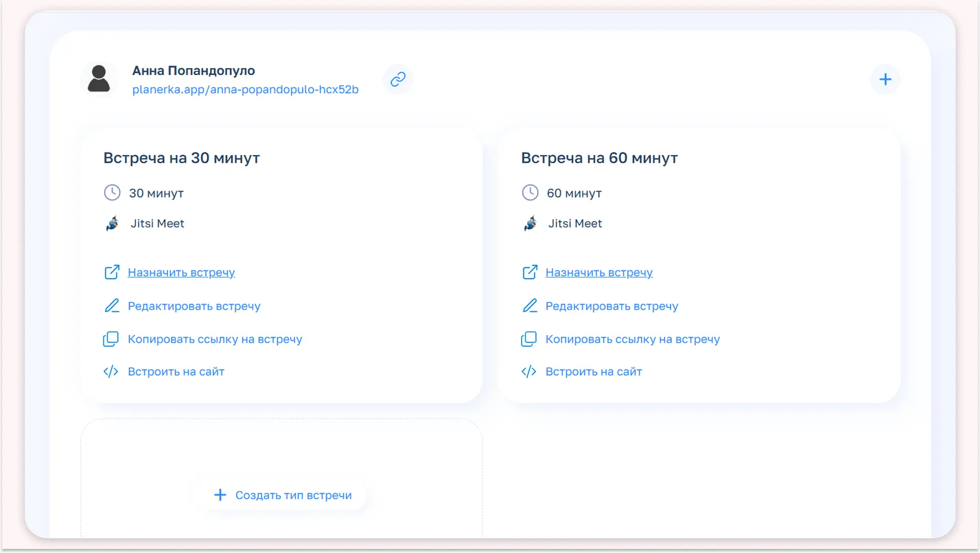Click "Редактировать встречу" in the 60-minute meeting card
Screen dimensions: 980x553
pos(611,306)
